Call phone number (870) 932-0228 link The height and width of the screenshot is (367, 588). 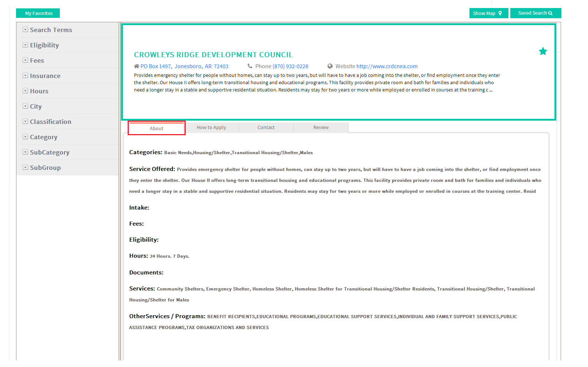[x=290, y=66]
